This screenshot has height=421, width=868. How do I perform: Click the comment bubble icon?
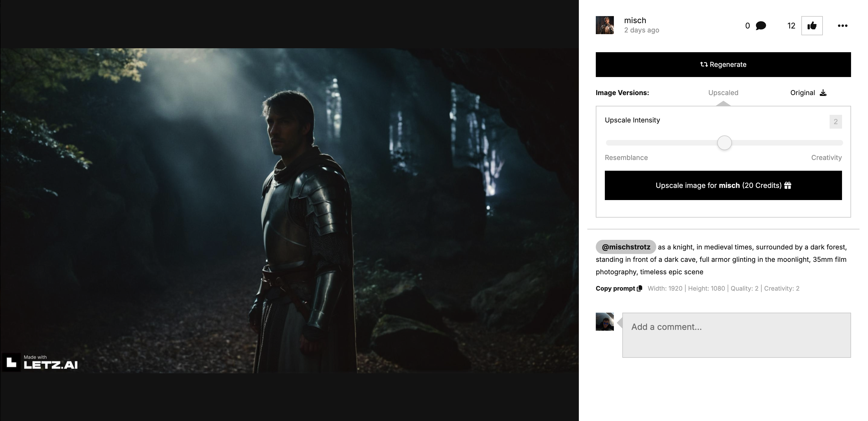point(760,26)
